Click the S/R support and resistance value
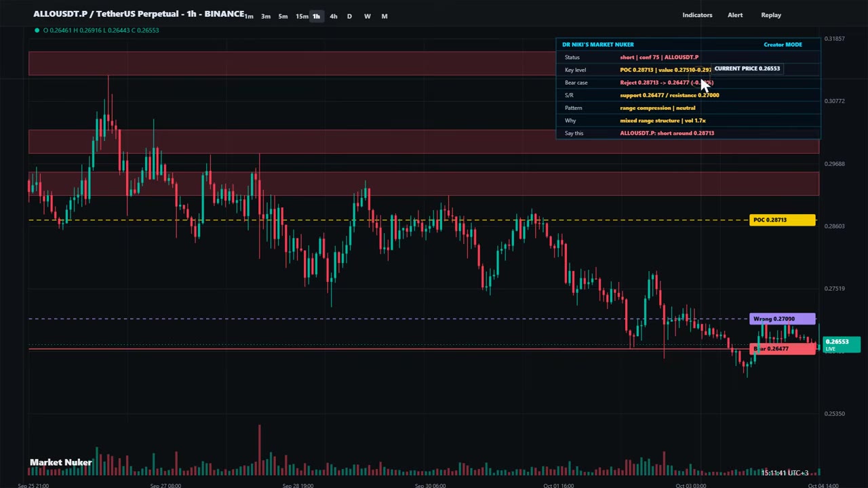 (669, 96)
